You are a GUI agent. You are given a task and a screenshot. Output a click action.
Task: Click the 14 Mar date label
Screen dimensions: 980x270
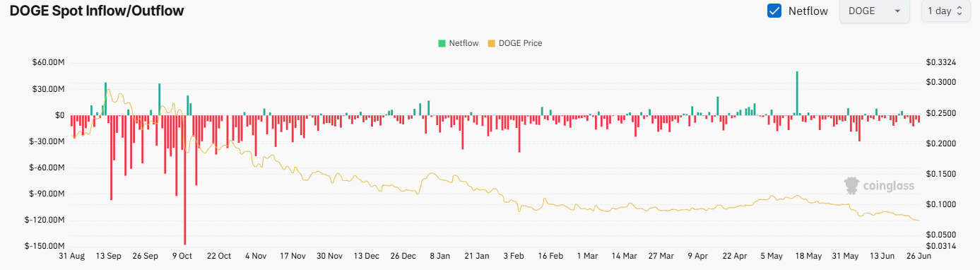(x=624, y=256)
